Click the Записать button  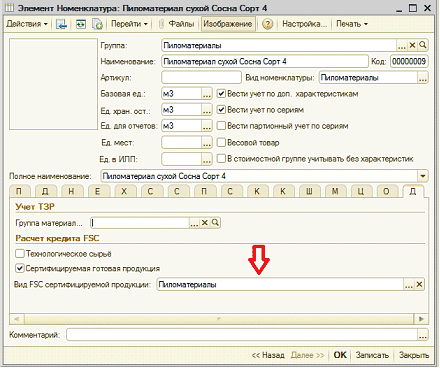click(372, 355)
